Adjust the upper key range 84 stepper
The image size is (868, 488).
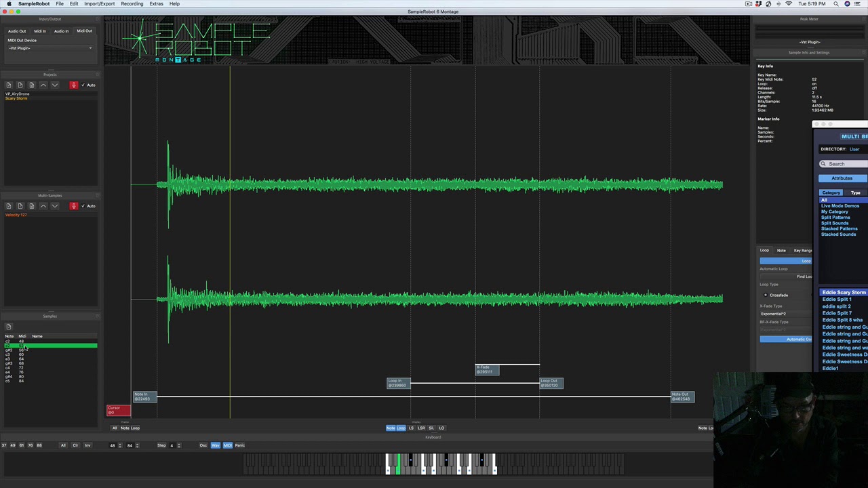(x=137, y=445)
